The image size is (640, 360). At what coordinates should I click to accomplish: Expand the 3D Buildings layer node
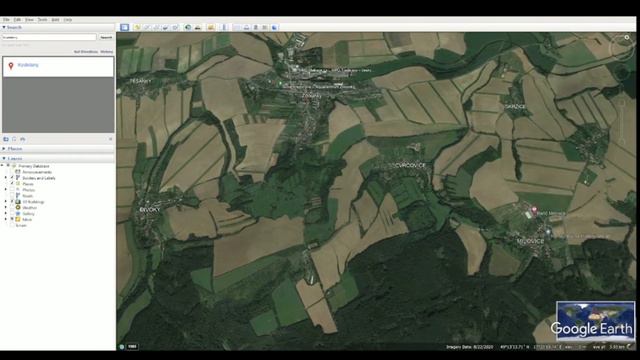click(6, 202)
